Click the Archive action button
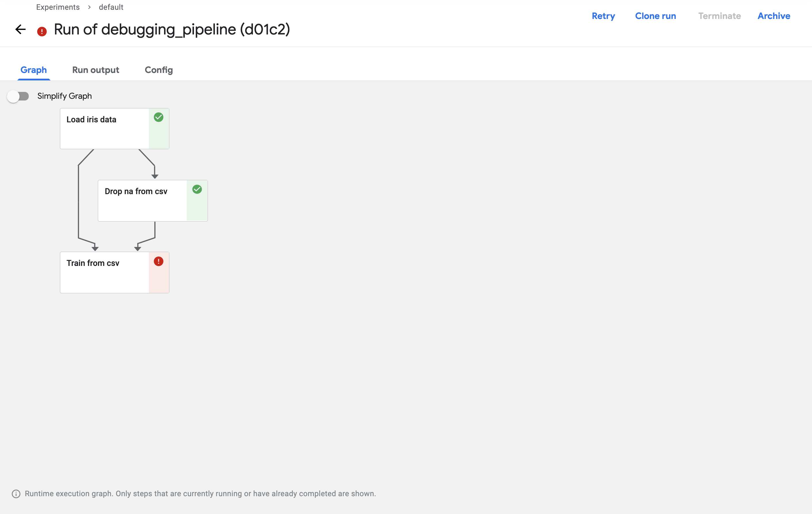 (x=774, y=16)
